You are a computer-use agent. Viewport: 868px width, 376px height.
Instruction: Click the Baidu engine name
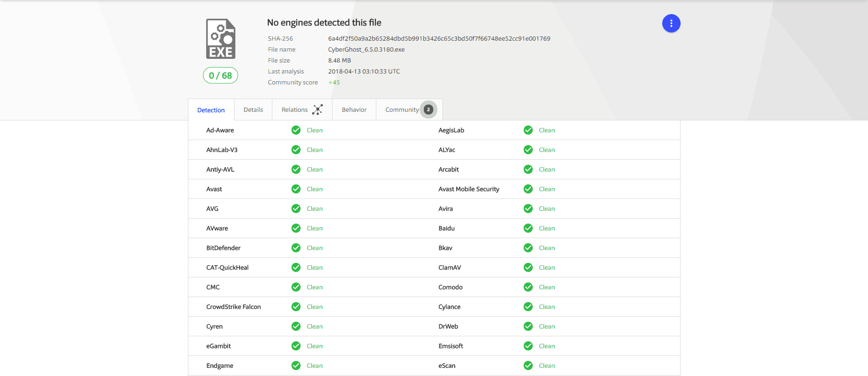coord(447,228)
